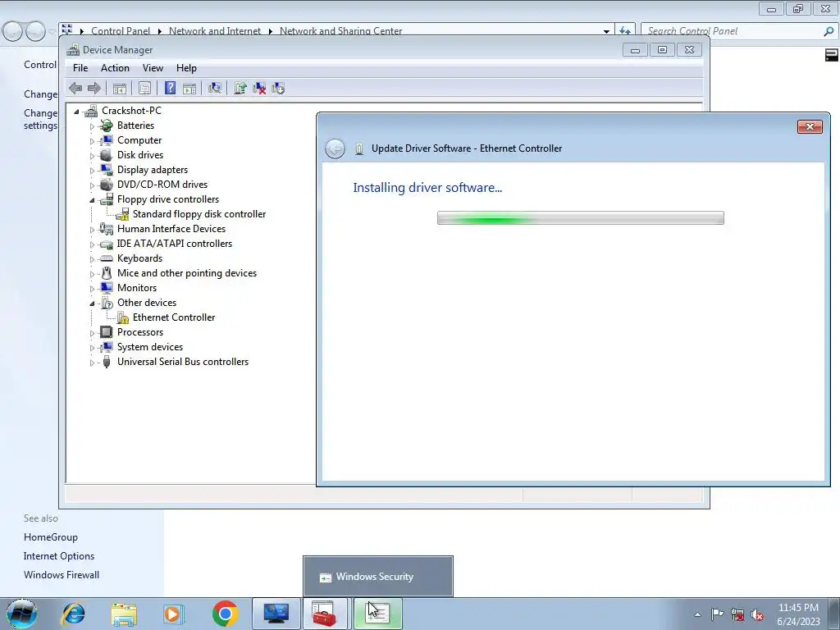Click Show/Hide Action Pane toolbar icon
Image resolution: width=840 pixels, height=630 pixels.
(189, 88)
